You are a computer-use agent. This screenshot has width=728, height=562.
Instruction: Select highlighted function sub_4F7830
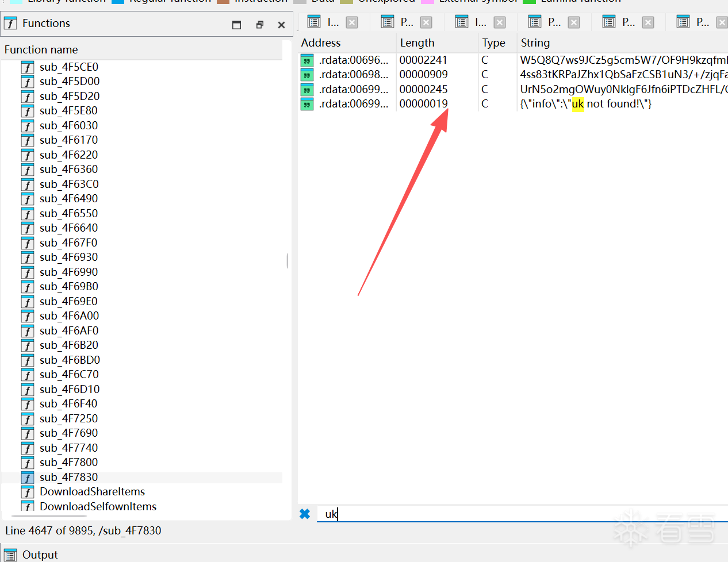(x=68, y=477)
